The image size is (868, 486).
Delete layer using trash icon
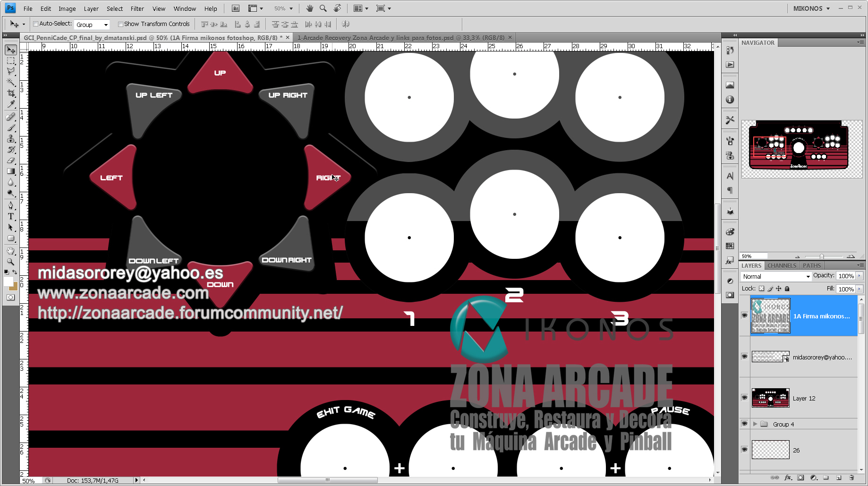(x=851, y=477)
